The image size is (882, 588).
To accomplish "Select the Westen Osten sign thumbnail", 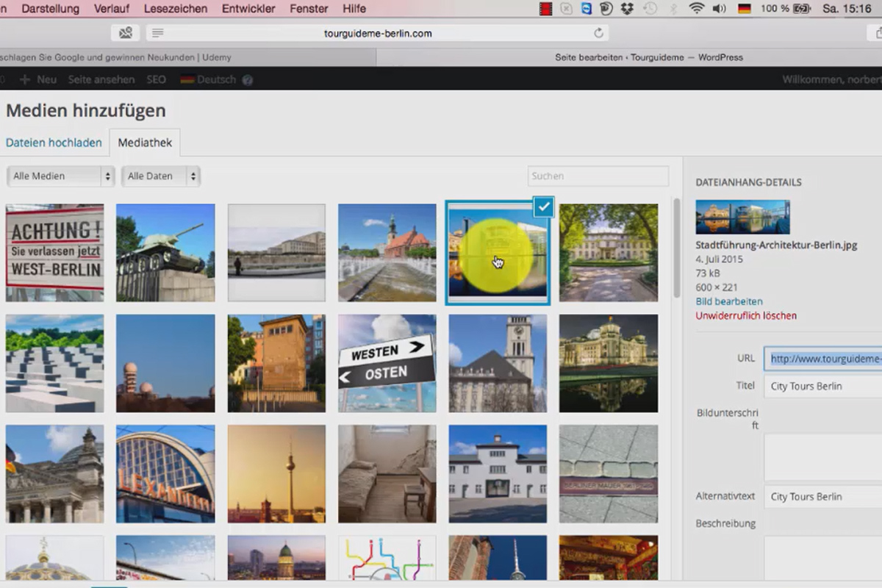I will [387, 363].
